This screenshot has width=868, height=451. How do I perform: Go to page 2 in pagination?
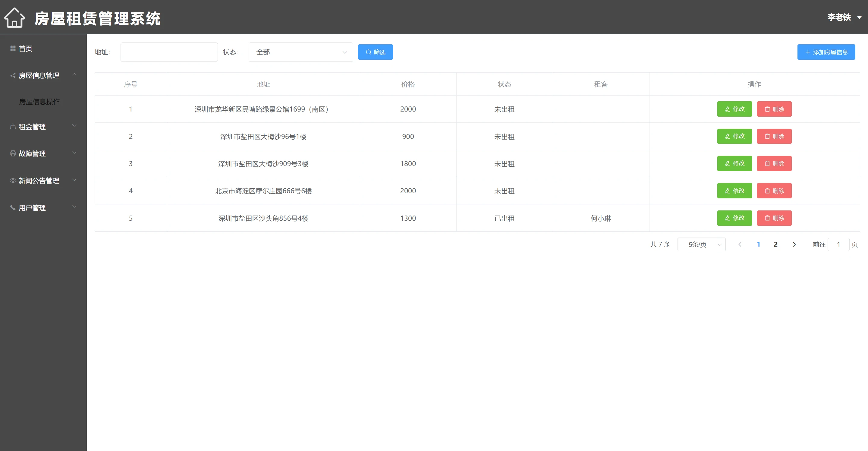point(775,244)
